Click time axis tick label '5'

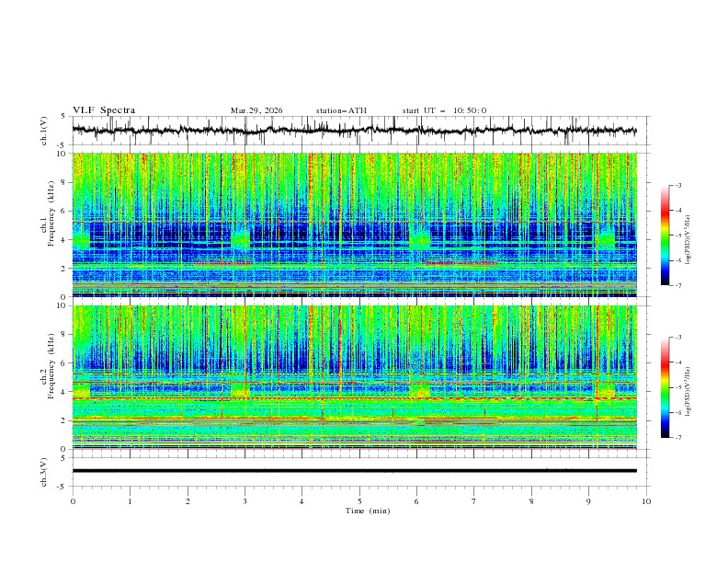[x=359, y=501]
